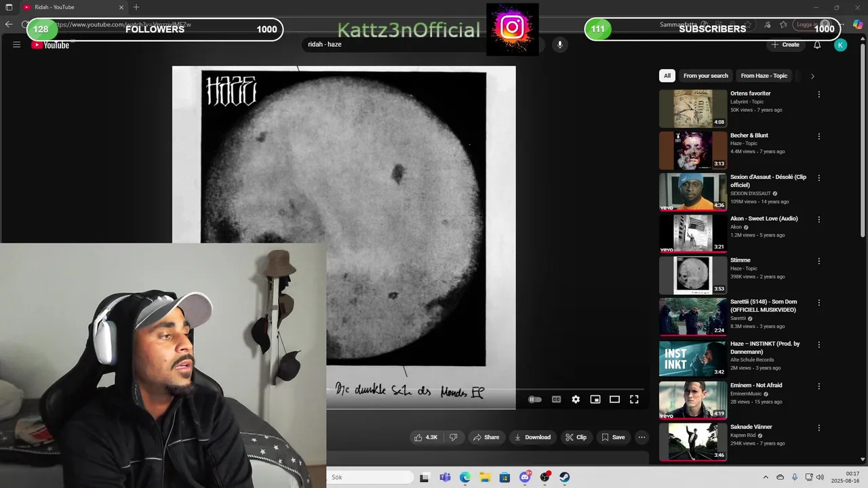
Task: Create a Clip of the video
Action: pyautogui.click(x=576, y=437)
